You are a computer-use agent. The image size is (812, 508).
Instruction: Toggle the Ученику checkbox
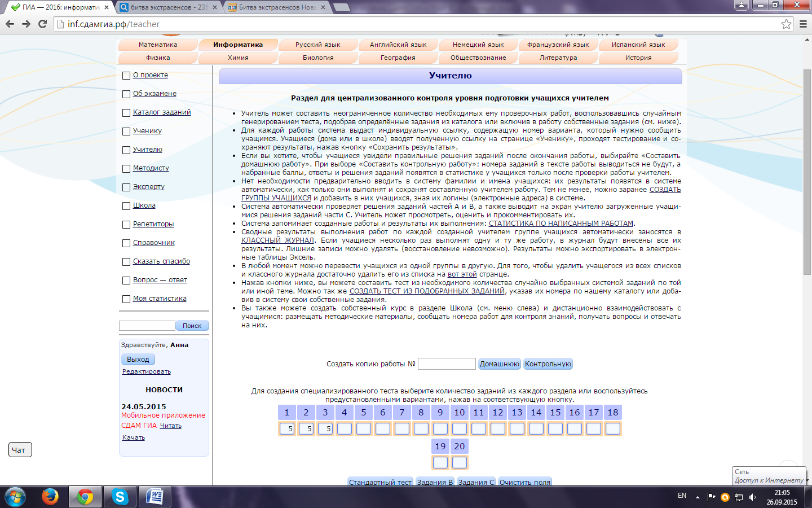[x=126, y=132]
